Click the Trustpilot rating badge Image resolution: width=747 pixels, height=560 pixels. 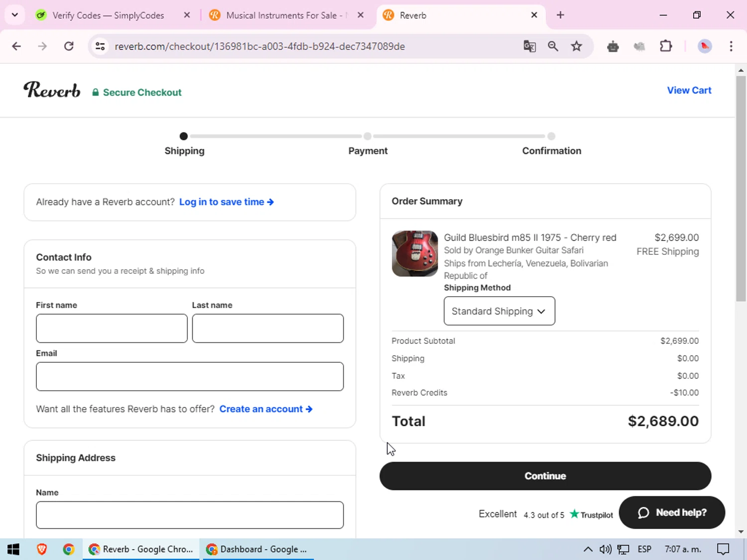coord(546,514)
